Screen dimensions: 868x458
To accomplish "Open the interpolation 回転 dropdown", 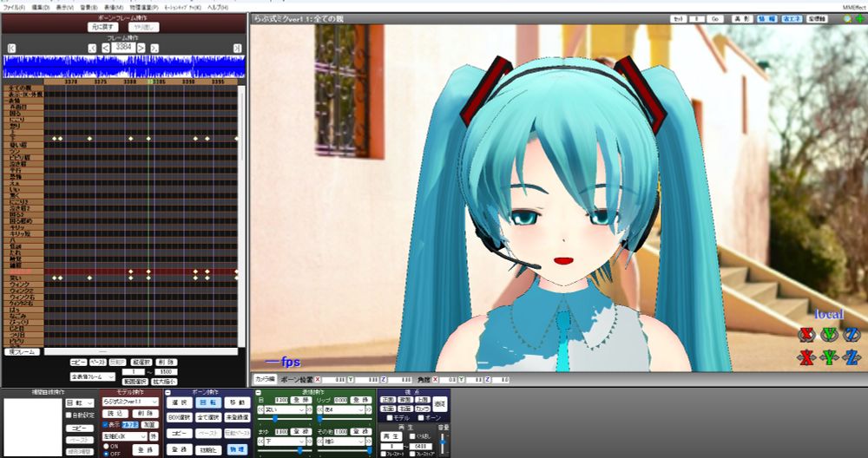I will (x=80, y=403).
